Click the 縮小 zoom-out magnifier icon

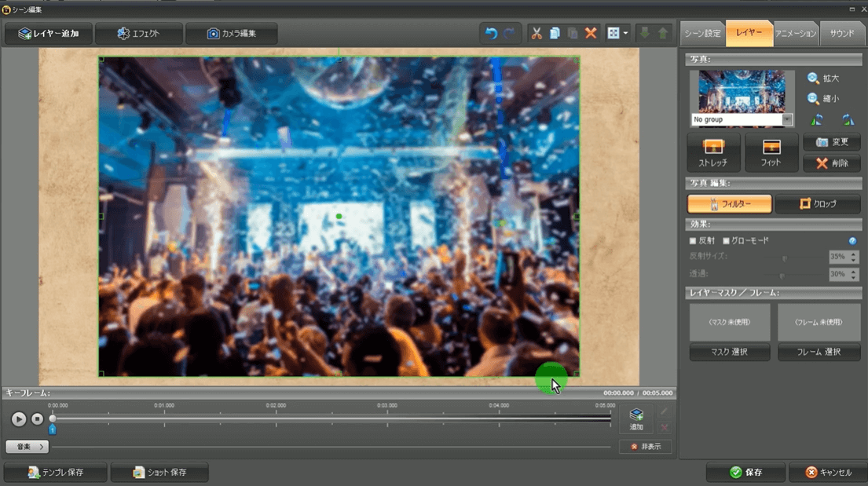pyautogui.click(x=814, y=99)
